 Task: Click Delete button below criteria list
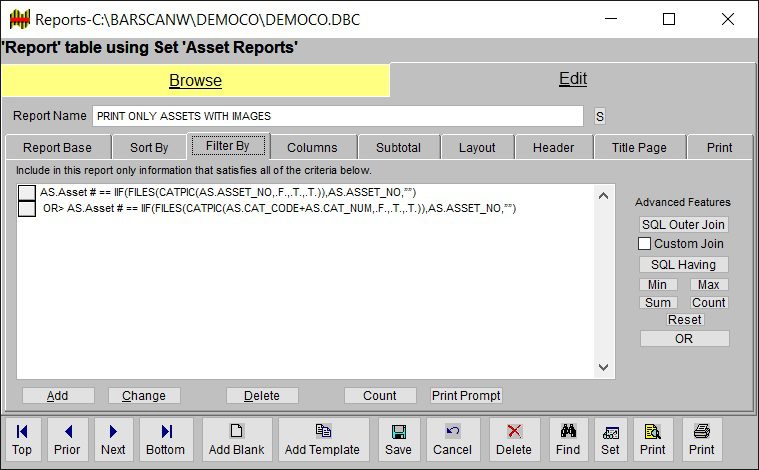coord(262,395)
